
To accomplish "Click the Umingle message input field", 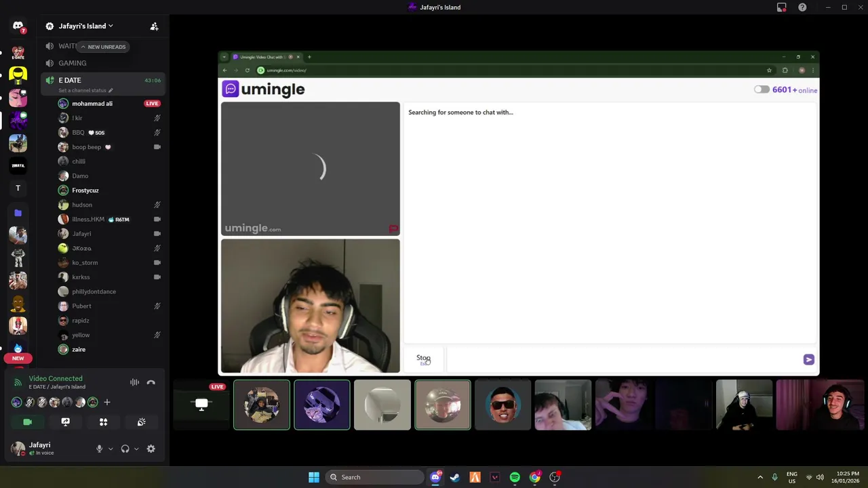I will click(x=623, y=359).
